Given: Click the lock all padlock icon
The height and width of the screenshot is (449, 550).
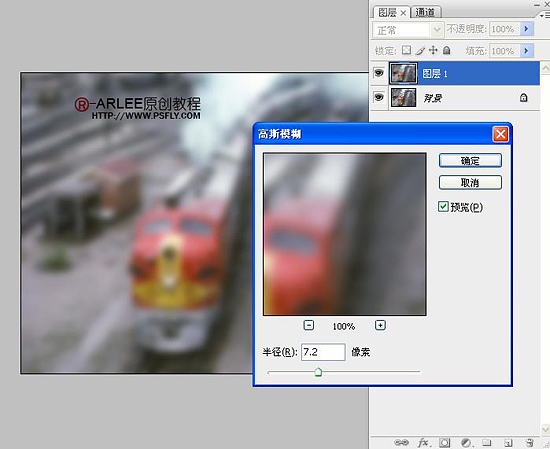Looking at the screenshot, I should (x=446, y=50).
